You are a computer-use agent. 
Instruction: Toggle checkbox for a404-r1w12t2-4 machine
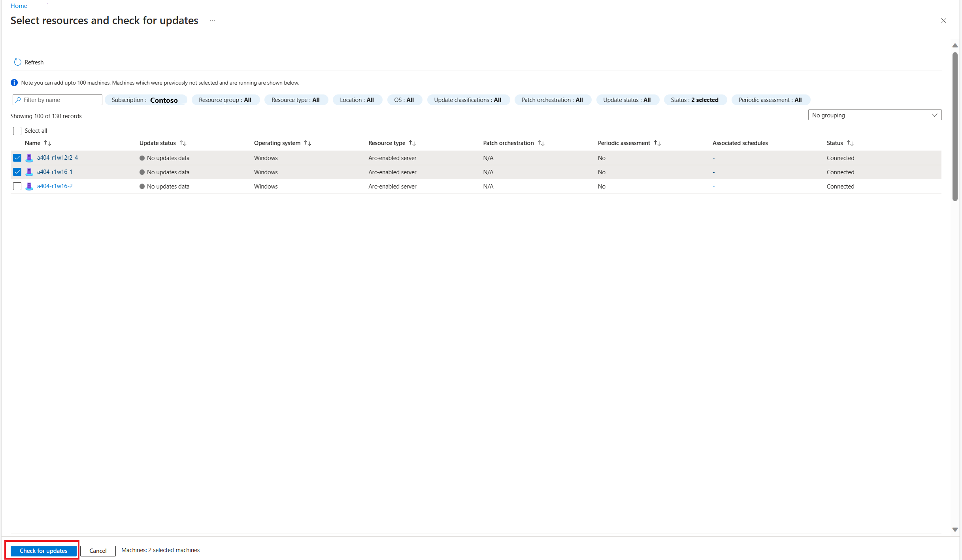click(x=17, y=158)
